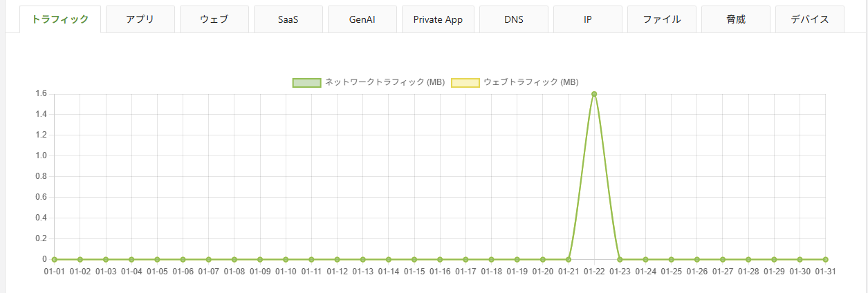868x293 pixels.
Task: Click the 01-23 data point on chart
Action: 620,259
